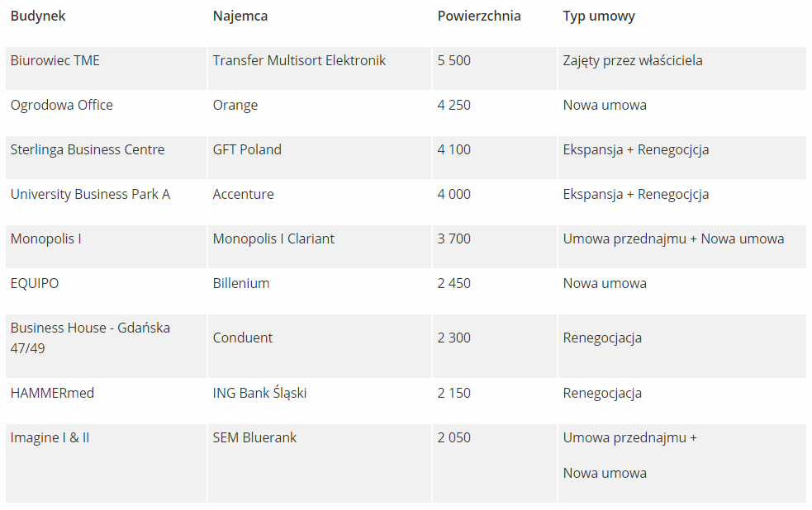Click the Powierzchnia column header
812x510 pixels.
coord(479,16)
